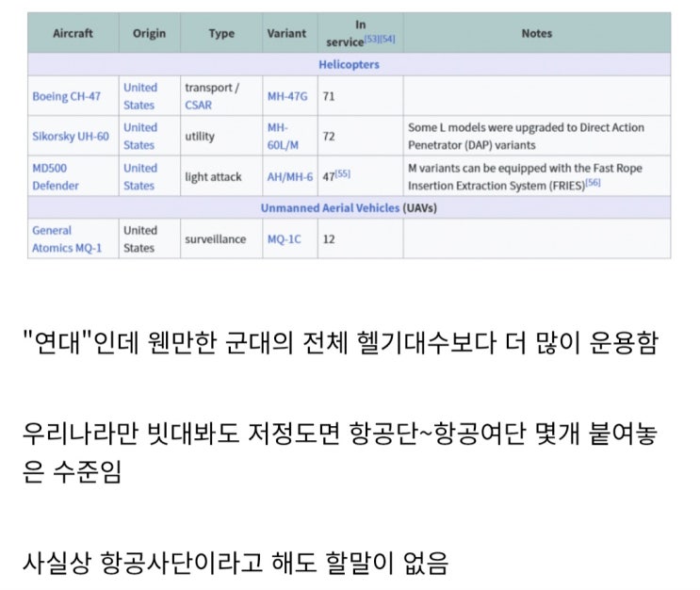
Task: Open United States link in Sikorsky UH-60 row
Action: [140, 137]
